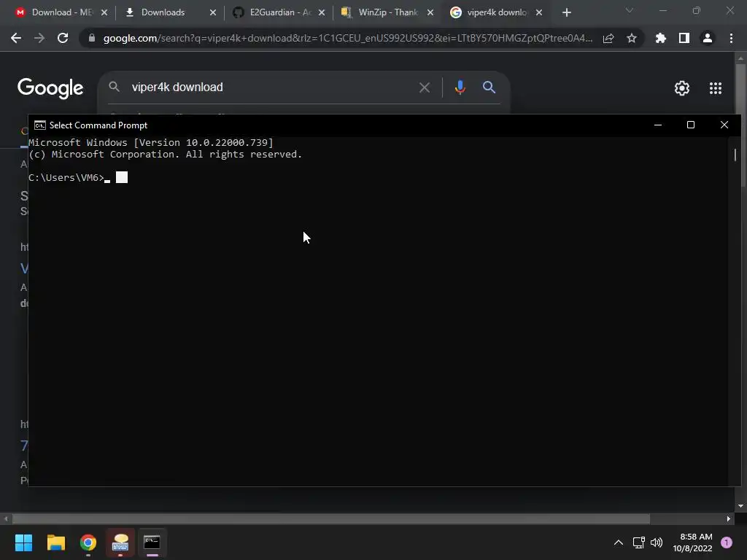This screenshot has width=747, height=560.
Task: Switch to Chrome from the taskbar
Action: [88, 542]
